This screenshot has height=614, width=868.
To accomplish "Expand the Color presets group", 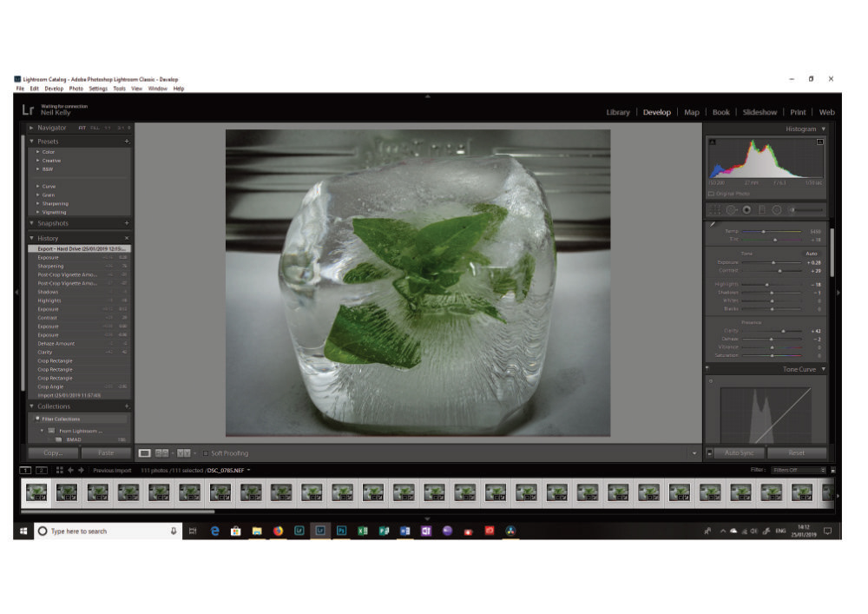I will point(37,152).
